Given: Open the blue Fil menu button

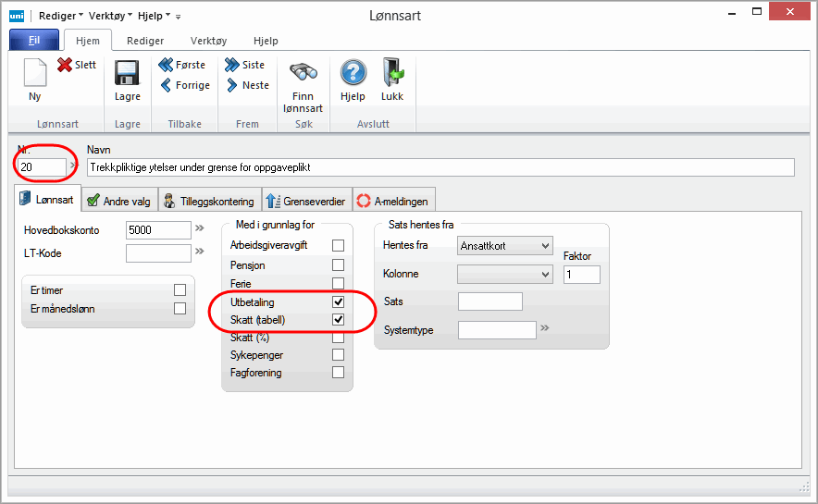Looking at the screenshot, I should pos(34,41).
